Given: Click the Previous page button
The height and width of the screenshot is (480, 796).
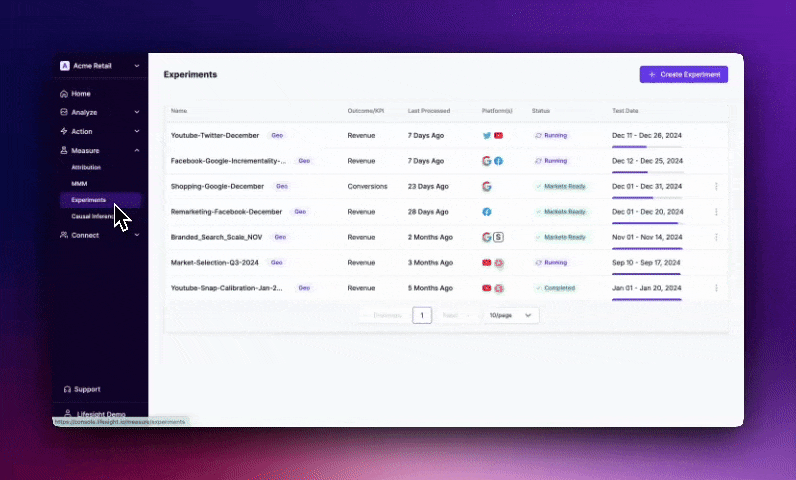Looking at the screenshot, I should (x=384, y=315).
